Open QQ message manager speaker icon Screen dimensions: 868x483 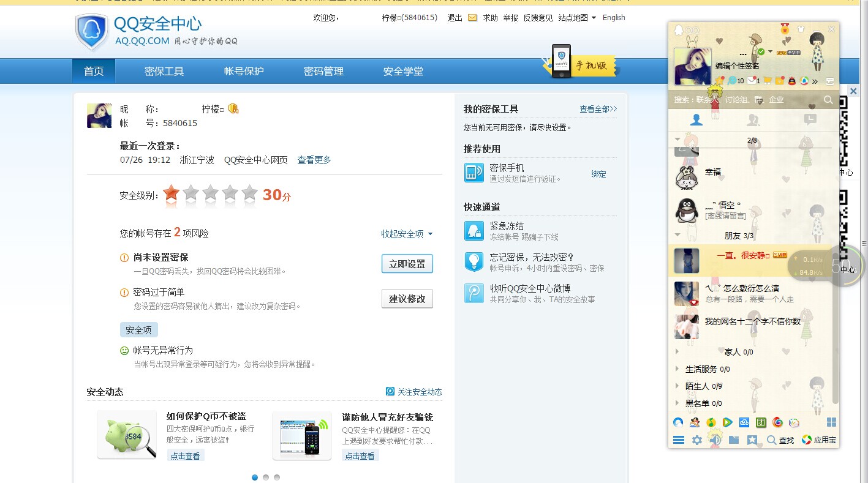pos(715,440)
